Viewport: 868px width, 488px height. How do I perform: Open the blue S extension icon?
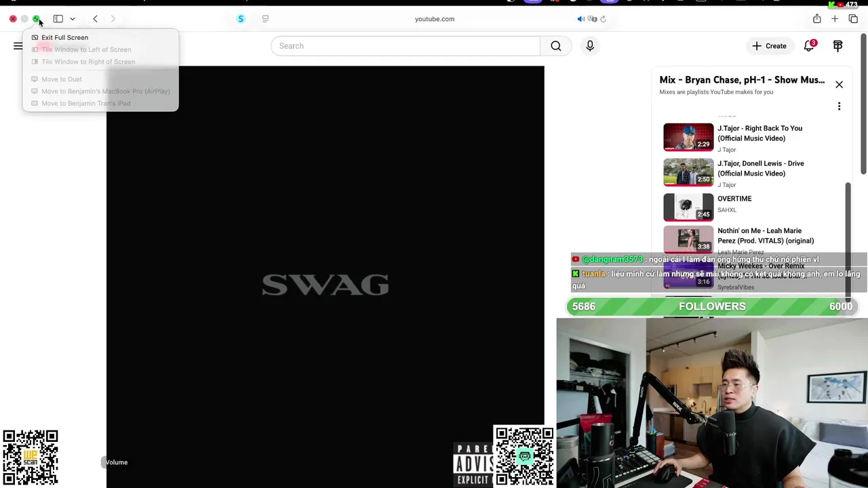pos(240,19)
